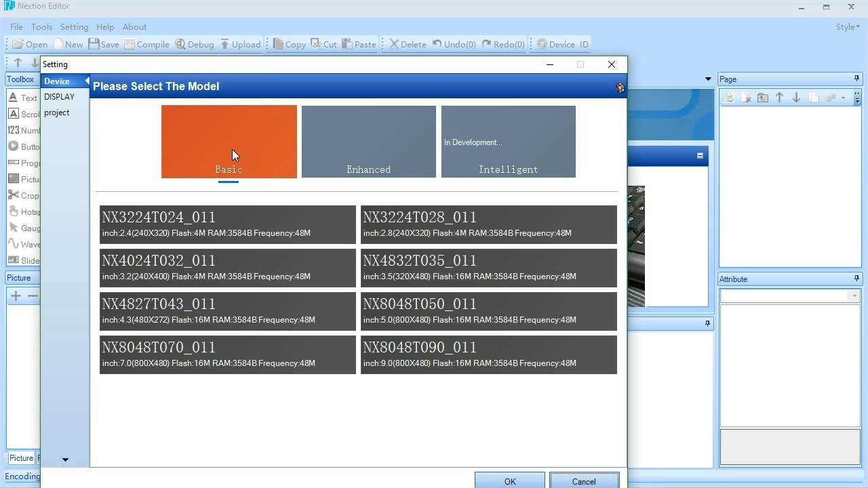Upload to device via Upload button
Viewport: 868px width, 488px height.
point(240,44)
